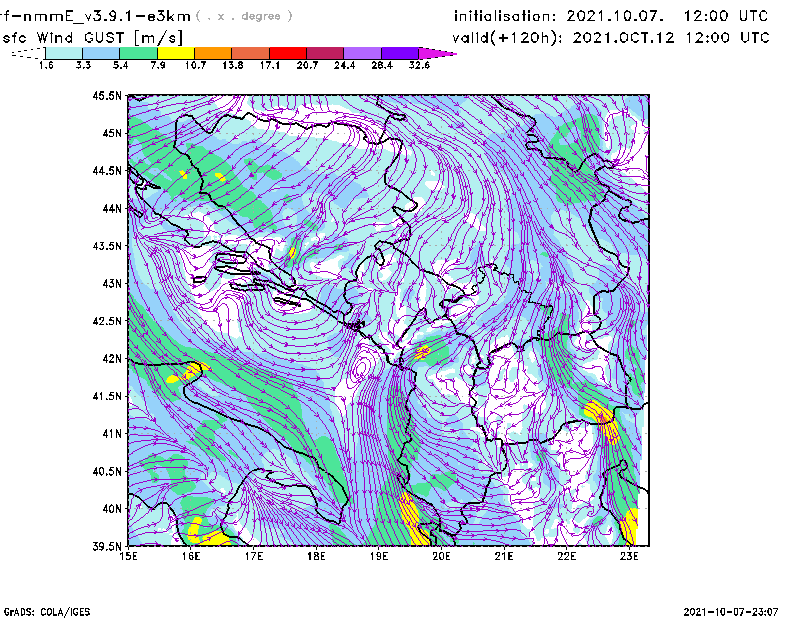This screenshot has height=618, width=800.
Task: Click the magenta arrow tip of legend
Action: 437,53
